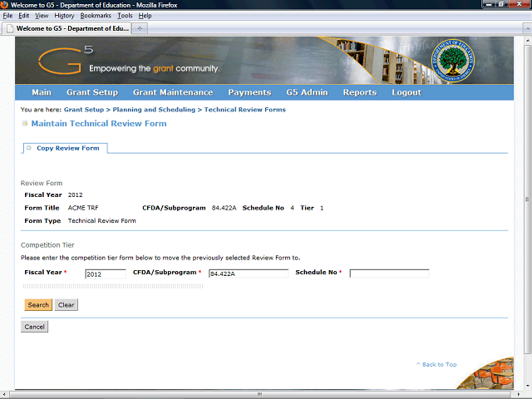532x399 pixels.
Task: Click the horizontal scrollbar left arrow
Action: [x=3, y=394]
